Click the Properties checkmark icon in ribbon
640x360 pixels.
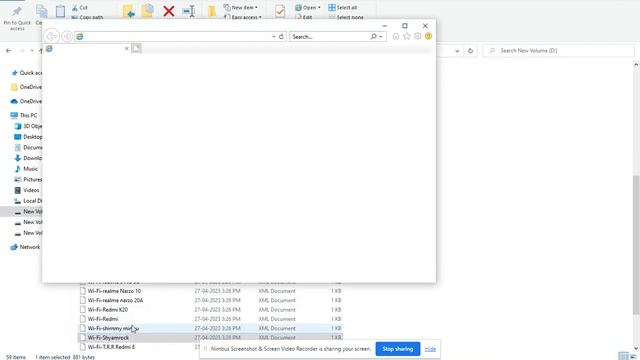tap(280, 11)
